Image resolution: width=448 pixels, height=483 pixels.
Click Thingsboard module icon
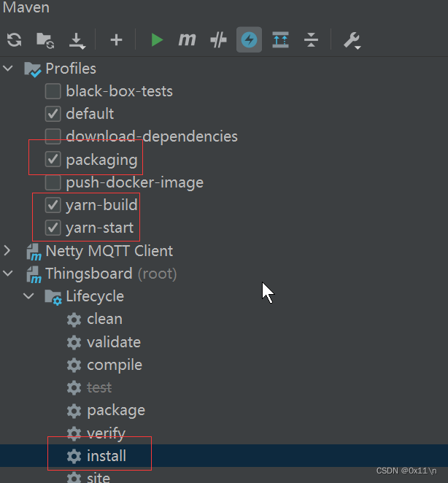(x=34, y=274)
